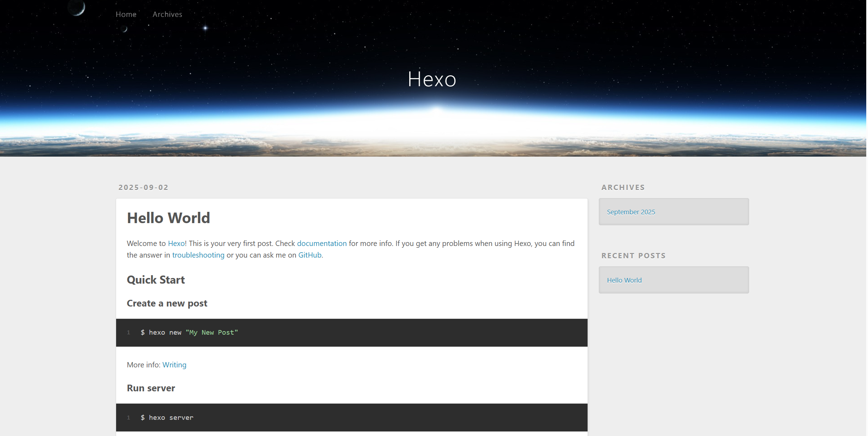Click the Create a new post heading

(167, 303)
